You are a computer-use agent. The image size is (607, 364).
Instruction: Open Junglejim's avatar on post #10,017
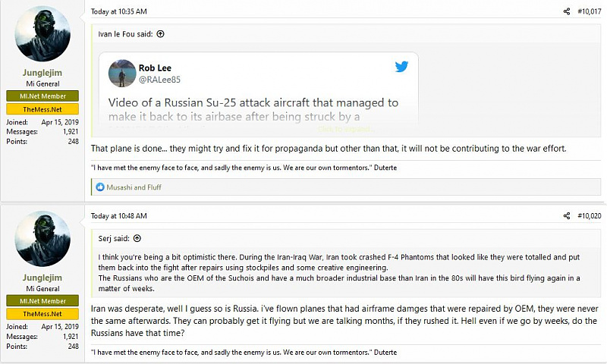coord(42,36)
